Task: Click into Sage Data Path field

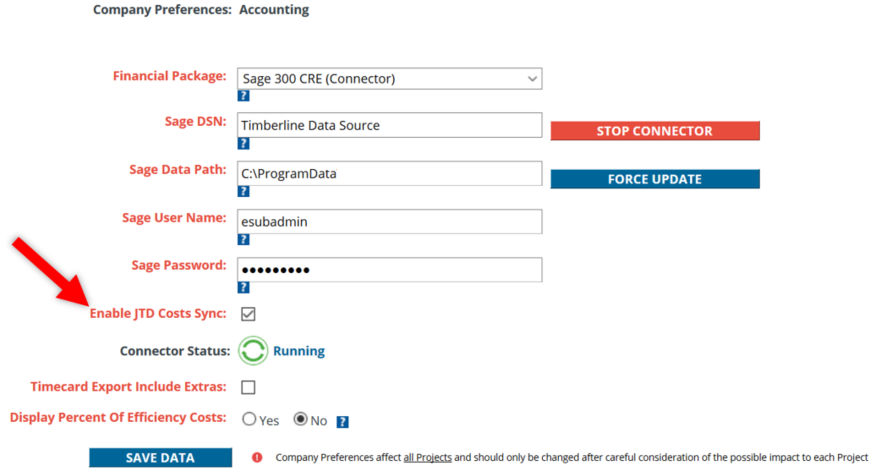Action: click(389, 174)
